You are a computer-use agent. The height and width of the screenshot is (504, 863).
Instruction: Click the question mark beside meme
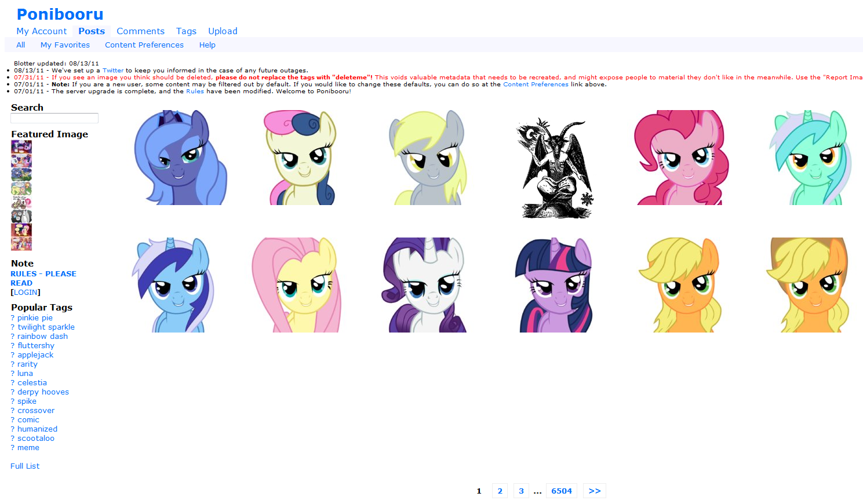(13, 448)
